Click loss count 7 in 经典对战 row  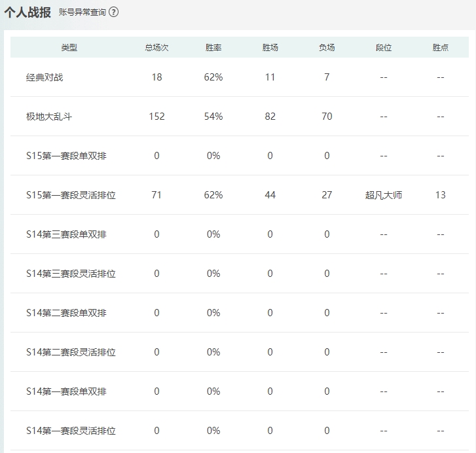coord(327,77)
